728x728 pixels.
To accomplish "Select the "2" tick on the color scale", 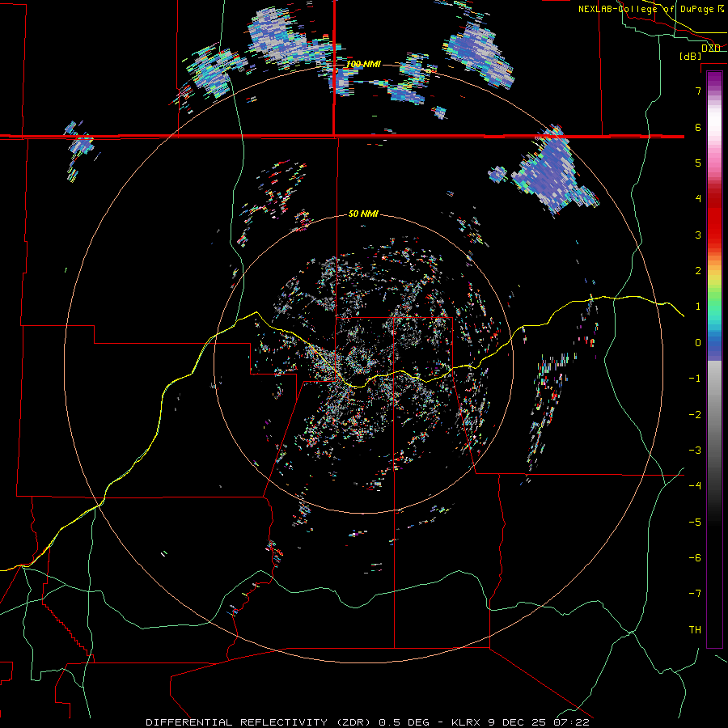I will pyautogui.click(x=698, y=271).
